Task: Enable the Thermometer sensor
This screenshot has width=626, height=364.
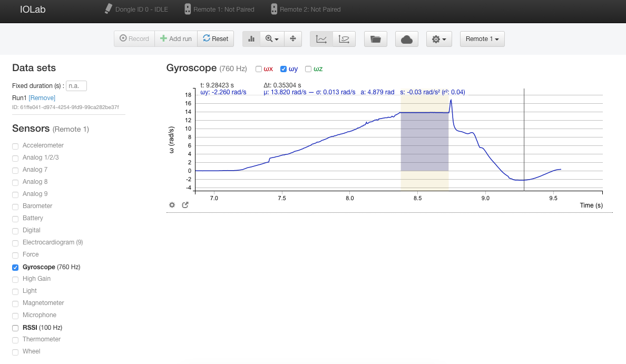Action: click(x=15, y=340)
